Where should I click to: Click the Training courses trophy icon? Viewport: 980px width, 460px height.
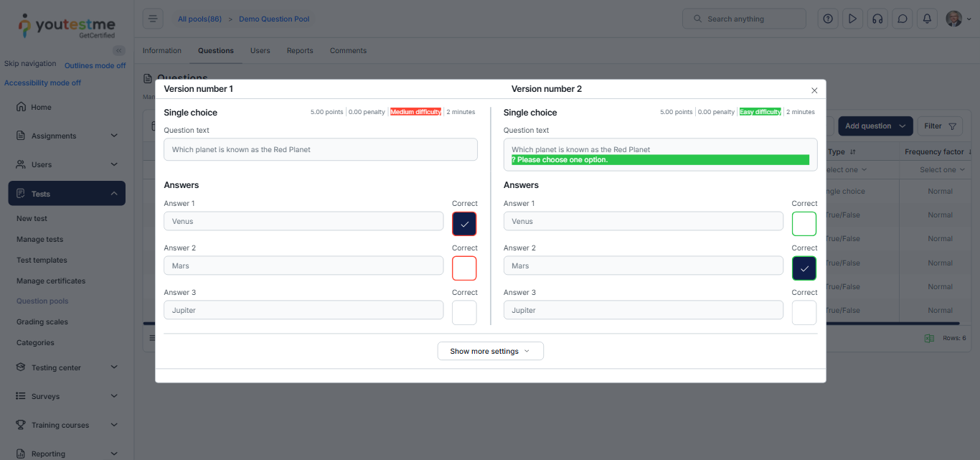click(x=21, y=425)
